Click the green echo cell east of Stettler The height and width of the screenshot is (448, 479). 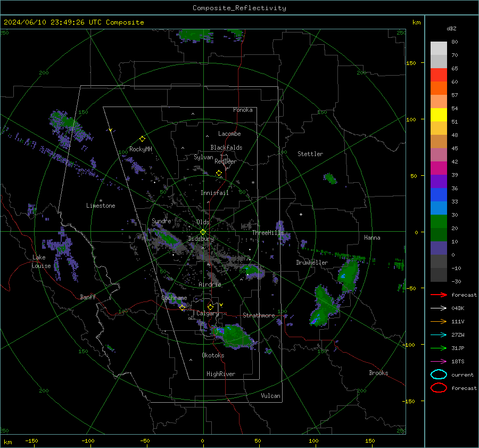[330, 178]
